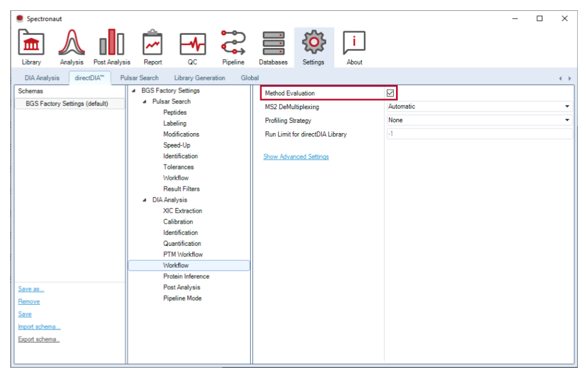Click the Save link

click(25, 314)
